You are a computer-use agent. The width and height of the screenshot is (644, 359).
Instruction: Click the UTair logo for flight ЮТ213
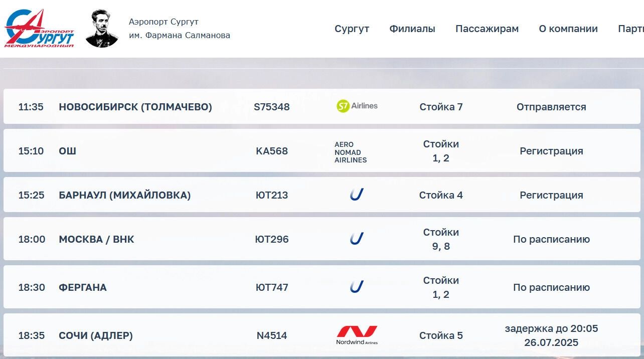tap(357, 195)
